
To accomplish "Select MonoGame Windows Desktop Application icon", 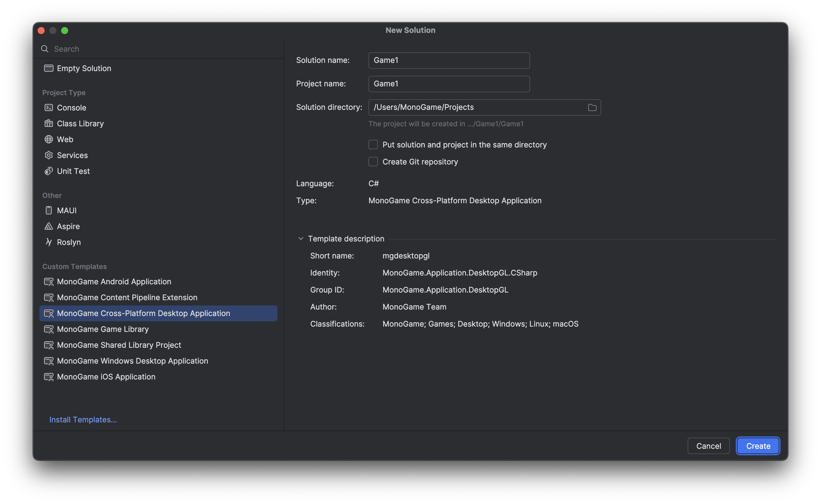I will pyautogui.click(x=48, y=360).
